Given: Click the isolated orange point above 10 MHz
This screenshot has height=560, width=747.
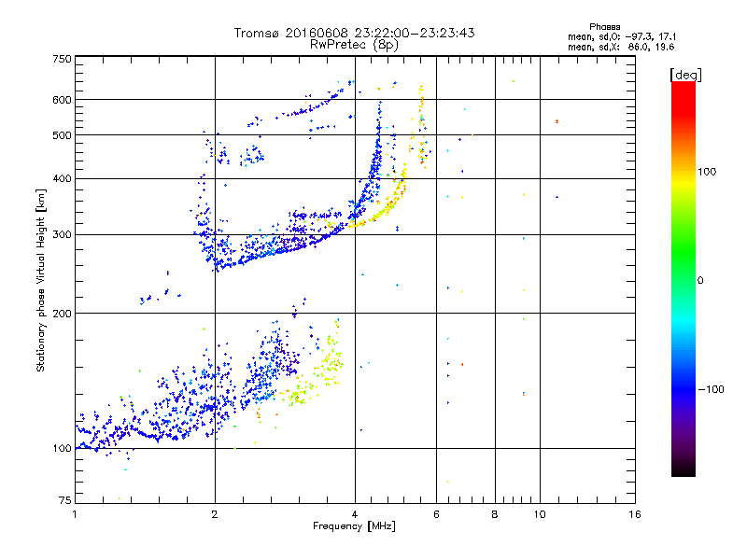Looking at the screenshot, I should coord(557,121).
